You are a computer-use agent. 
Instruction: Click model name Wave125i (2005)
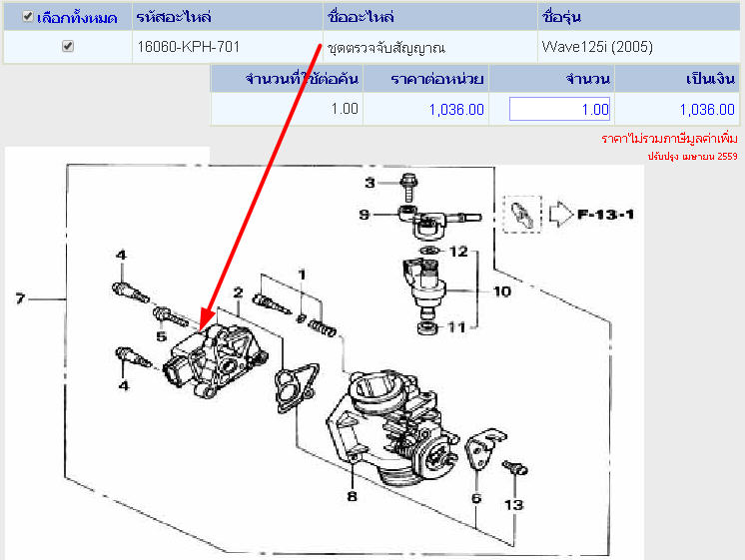coord(597,47)
